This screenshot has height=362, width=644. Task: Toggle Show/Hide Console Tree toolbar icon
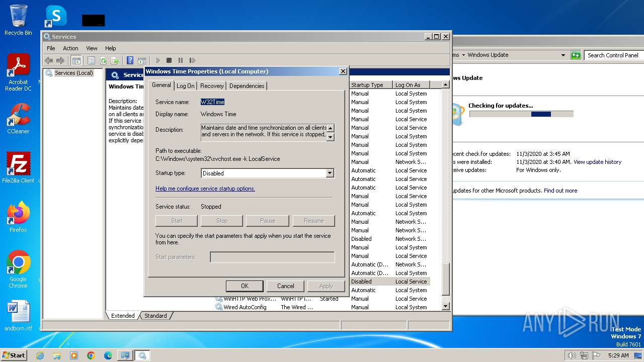(x=76, y=60)
